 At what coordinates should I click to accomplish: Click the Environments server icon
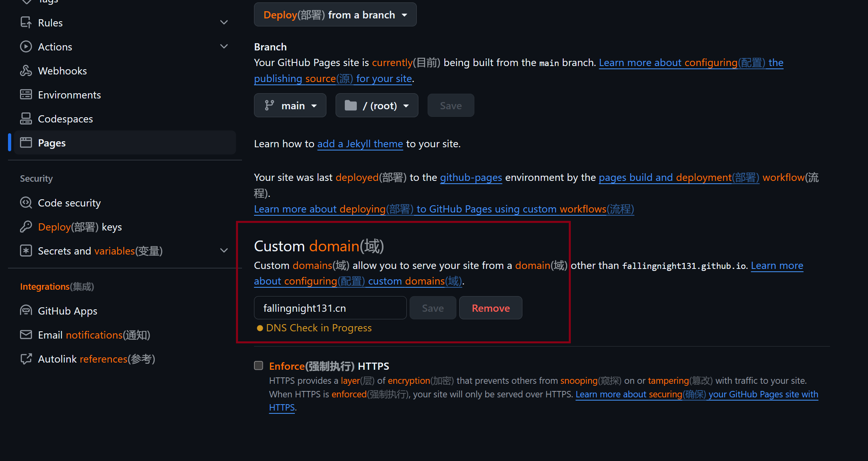[26, 95]
